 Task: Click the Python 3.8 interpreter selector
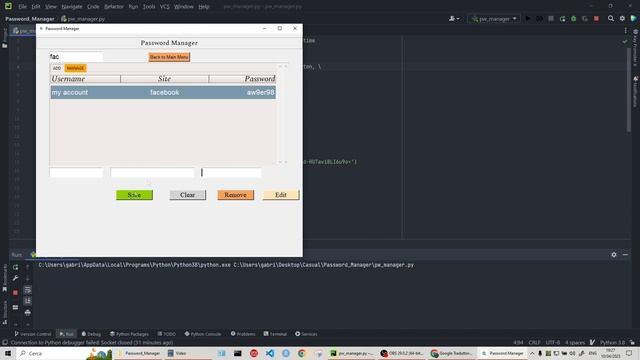tap(613, 342)
